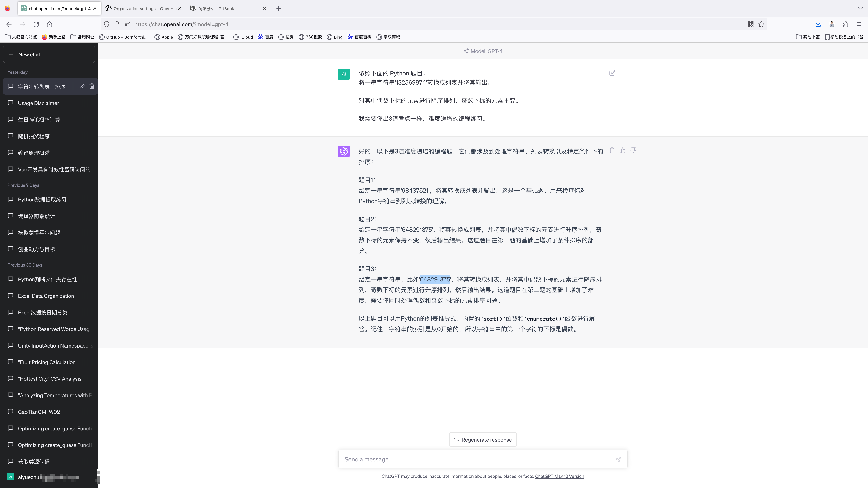
Task: Open the GaoTianQi-HW02 chat
Action: (49, 412)
